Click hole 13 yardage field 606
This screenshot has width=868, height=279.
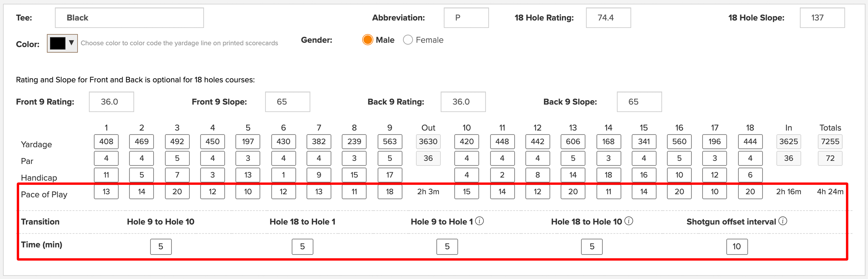pos(573,141)
